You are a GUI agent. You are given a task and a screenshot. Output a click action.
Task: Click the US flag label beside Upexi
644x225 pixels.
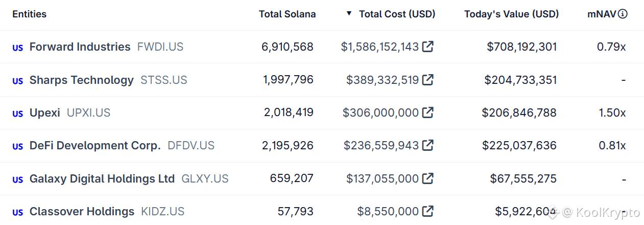[18, 114]
